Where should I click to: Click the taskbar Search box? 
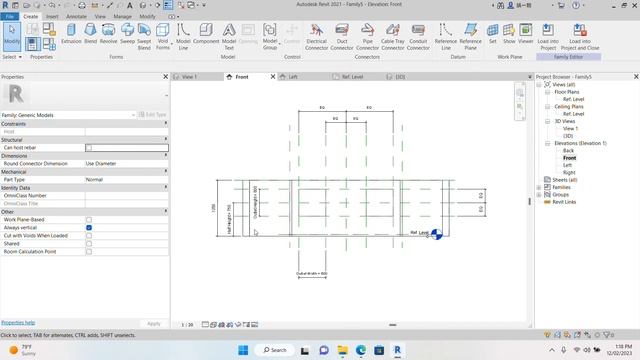(x=275, y=350)
